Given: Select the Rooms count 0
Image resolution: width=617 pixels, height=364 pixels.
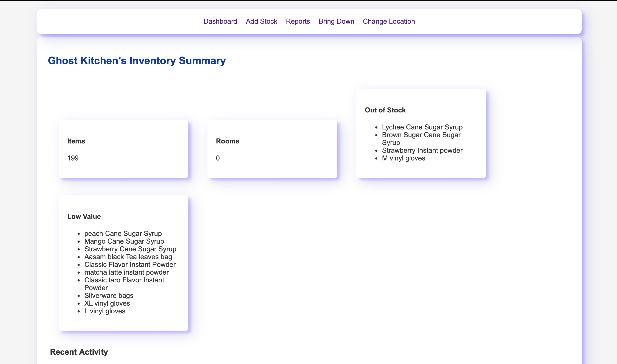Looking at the screenshot, I should pyautogui.click(x=218, y=158).
